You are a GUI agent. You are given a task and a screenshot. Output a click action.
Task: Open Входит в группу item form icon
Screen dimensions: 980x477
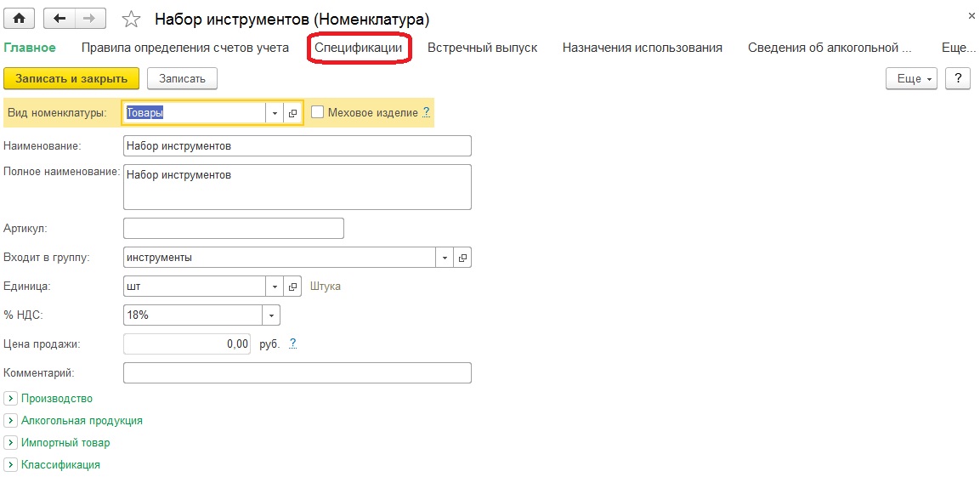point(462,258)
